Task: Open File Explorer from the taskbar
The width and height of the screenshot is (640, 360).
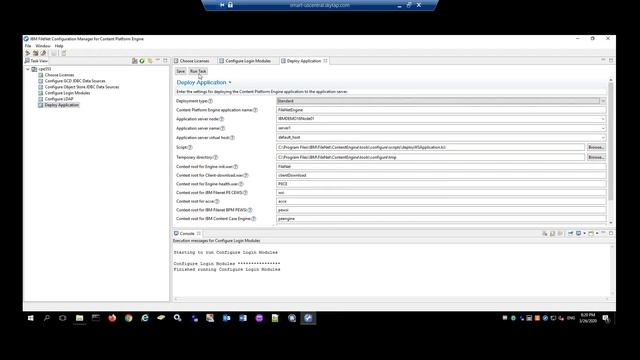Action: click(80, 318)
